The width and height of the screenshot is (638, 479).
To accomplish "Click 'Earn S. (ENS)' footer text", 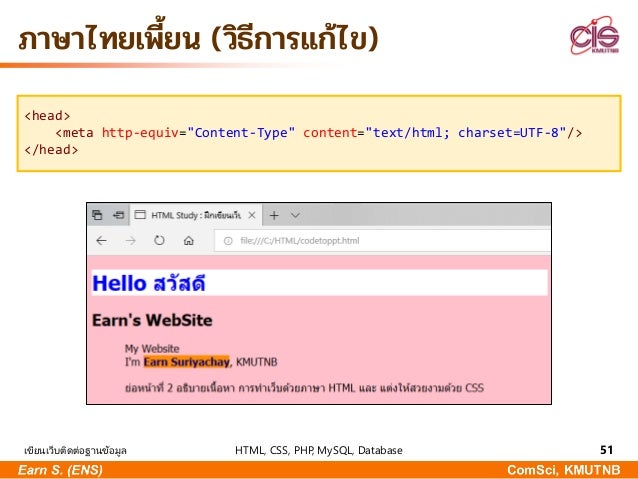I will pos(60,470).
